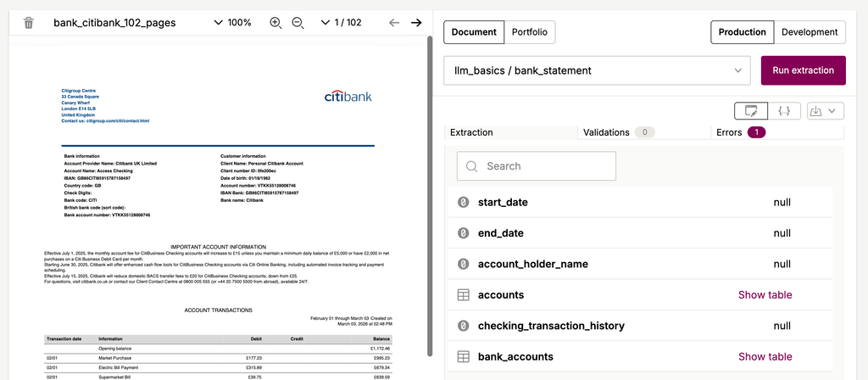The height and width of the screenshot is (380, 868).
Task: Click the null value of start_date
Action: pyautogui.click(x=782, y=203)
